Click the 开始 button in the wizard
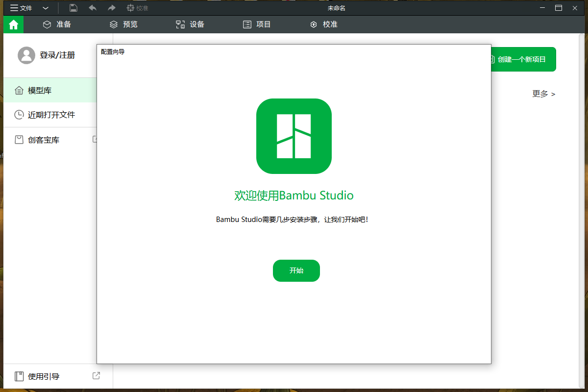The height and width of the screenshot is (392, 588). [x=296, y=270]
